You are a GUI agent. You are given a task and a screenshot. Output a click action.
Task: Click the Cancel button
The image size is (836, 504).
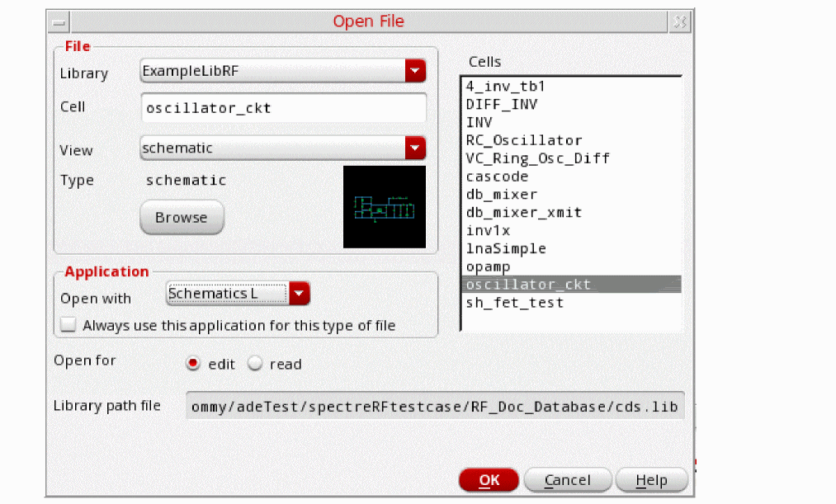coord(567,480)
